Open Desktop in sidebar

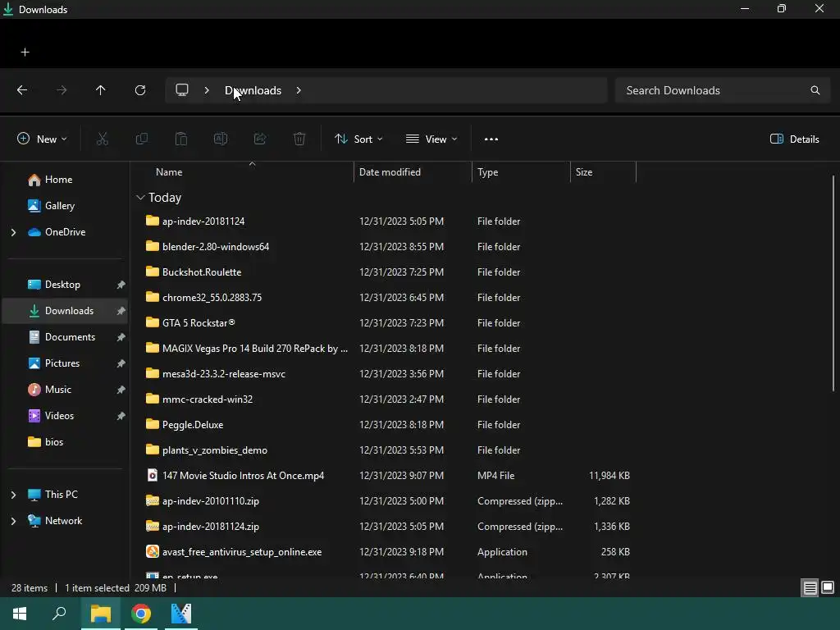(x=66, y=285)
